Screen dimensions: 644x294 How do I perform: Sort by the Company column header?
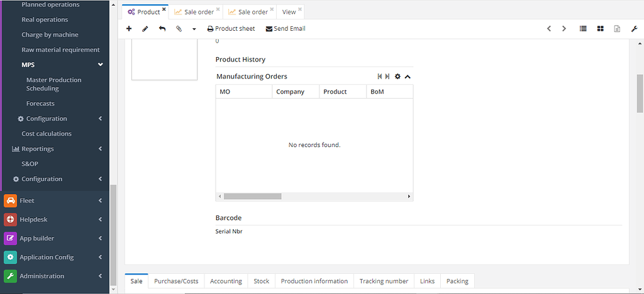pos(296,92)
